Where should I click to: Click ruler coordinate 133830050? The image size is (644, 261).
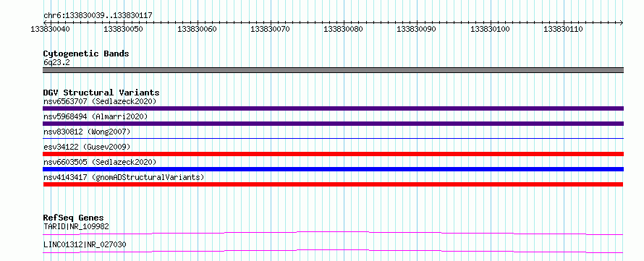tap(124, 29)
